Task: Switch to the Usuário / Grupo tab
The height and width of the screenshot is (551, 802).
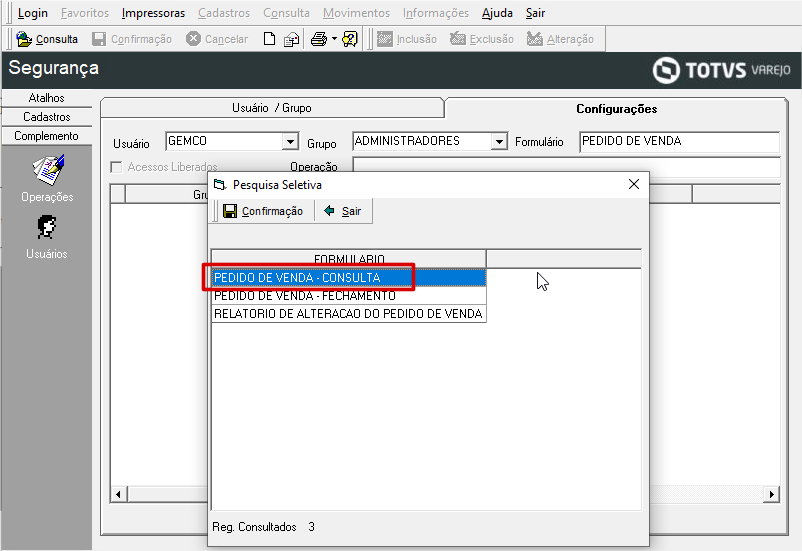Action: tap(272, 108)
